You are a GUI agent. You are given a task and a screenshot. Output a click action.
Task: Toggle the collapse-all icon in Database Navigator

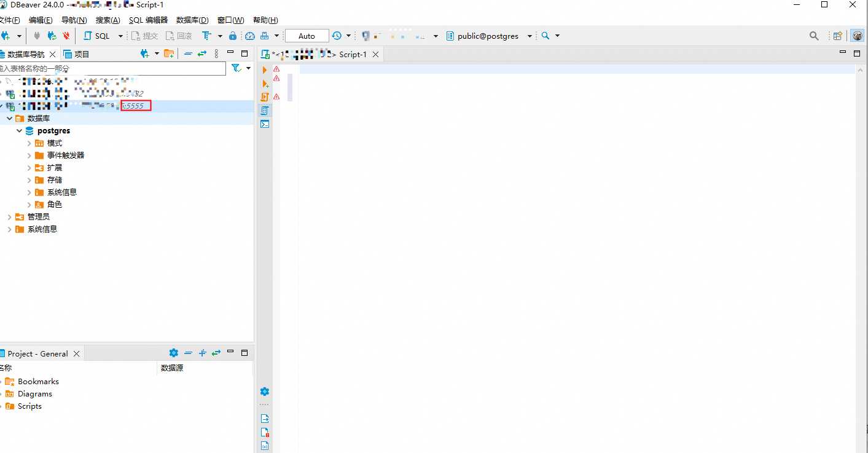click(x=188, y=53)
